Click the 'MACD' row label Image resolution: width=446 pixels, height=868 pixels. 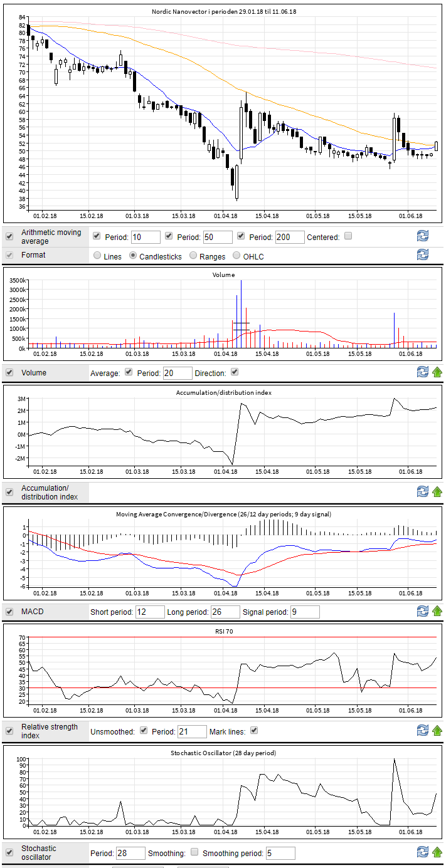(33, 611)
